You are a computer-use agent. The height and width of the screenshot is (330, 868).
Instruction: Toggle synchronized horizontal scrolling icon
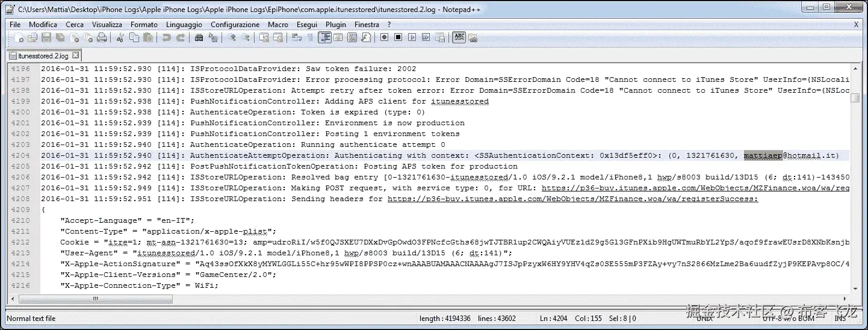pyautogui.click(x=277, y=38)
